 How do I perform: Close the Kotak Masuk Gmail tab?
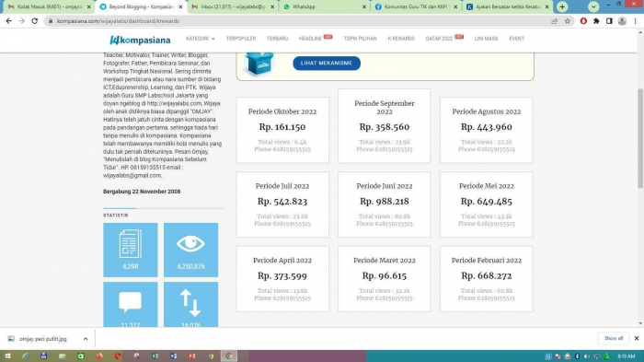pos(88,7)
